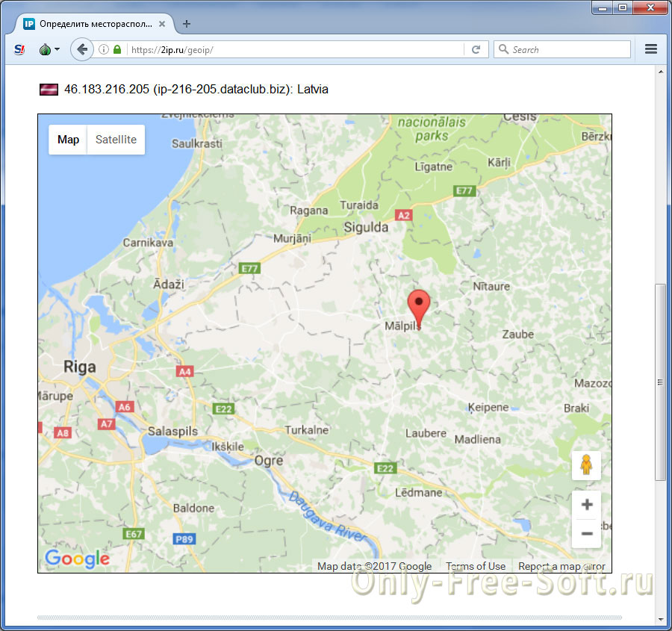Viewport: 672px width, 631px height.
Task: Click the browser back arrow button
Action: 81,49
